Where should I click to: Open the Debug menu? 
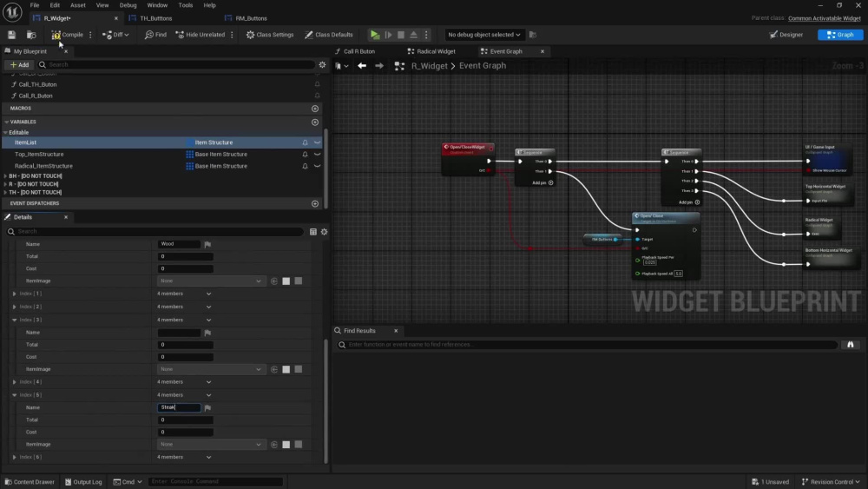pyautogui.click(x=128, y=5)
